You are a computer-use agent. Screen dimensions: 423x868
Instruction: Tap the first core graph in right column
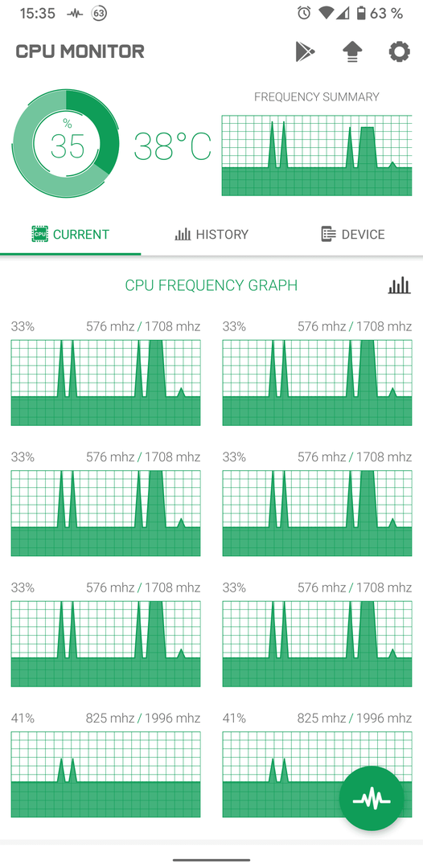click(317, 383)
